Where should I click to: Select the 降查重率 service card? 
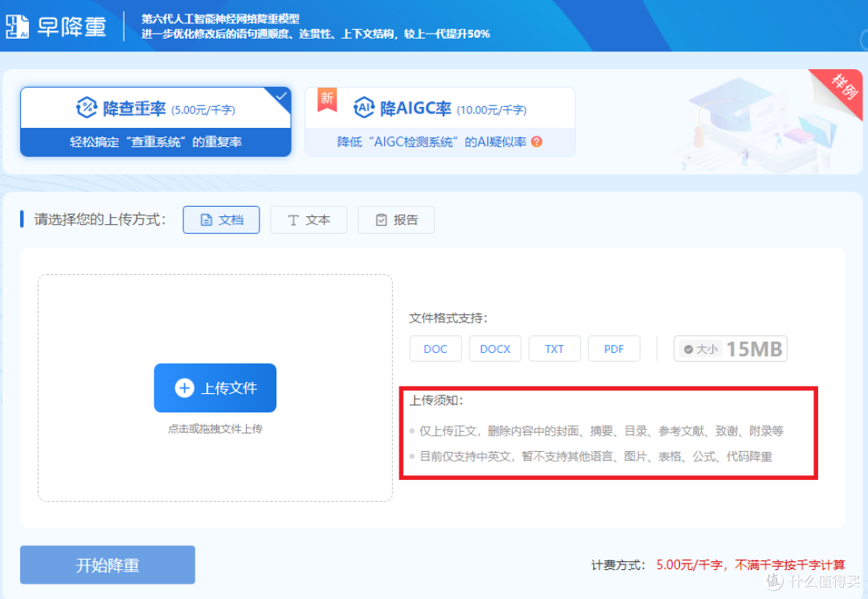click(x=156, y=121)
